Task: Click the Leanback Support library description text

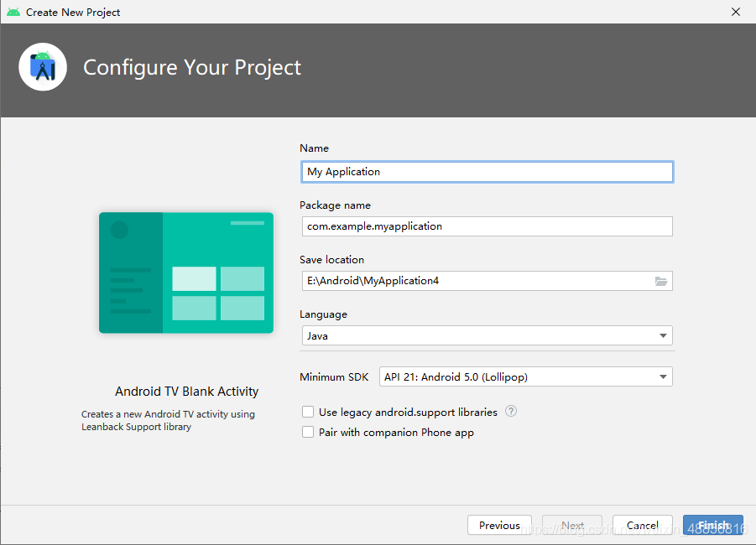Action: (168, 420)
